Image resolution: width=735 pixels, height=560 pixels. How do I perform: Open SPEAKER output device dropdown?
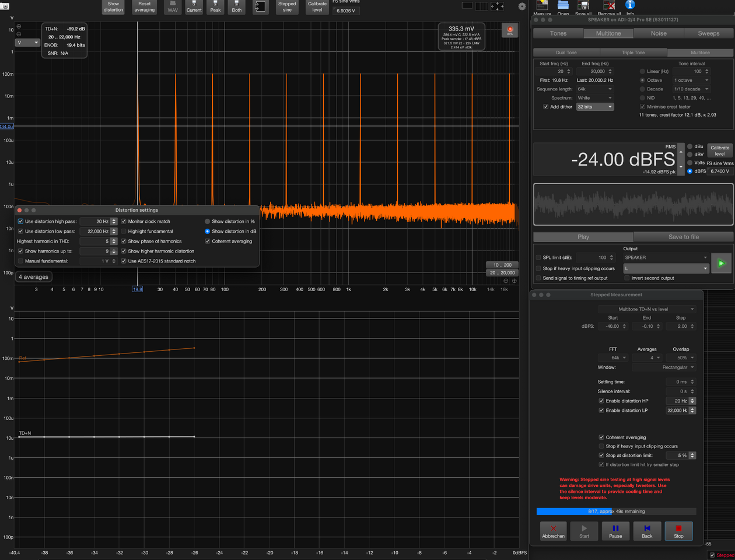point(666,257)
